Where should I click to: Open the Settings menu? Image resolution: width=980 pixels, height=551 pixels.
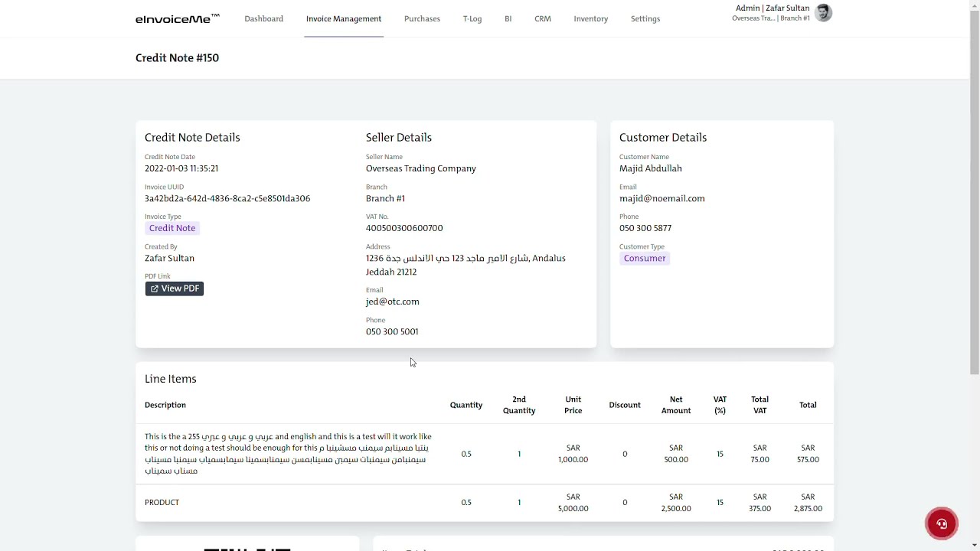pyautogui.click(x=645, y=18)
